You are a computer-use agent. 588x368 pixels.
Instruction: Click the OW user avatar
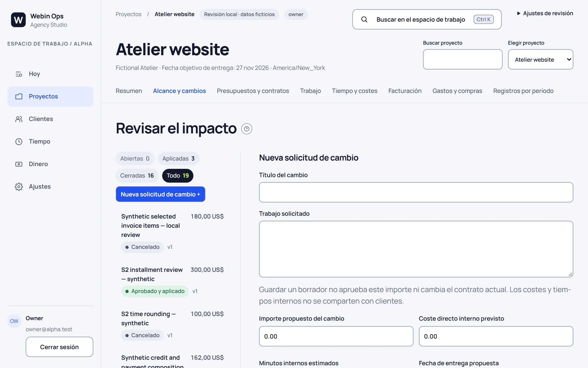(14, 321)
